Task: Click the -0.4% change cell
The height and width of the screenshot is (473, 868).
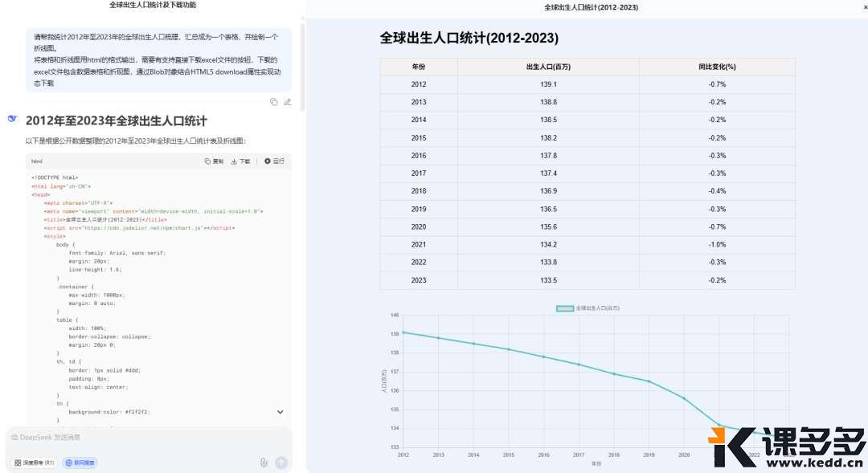Action: (717, 191)
